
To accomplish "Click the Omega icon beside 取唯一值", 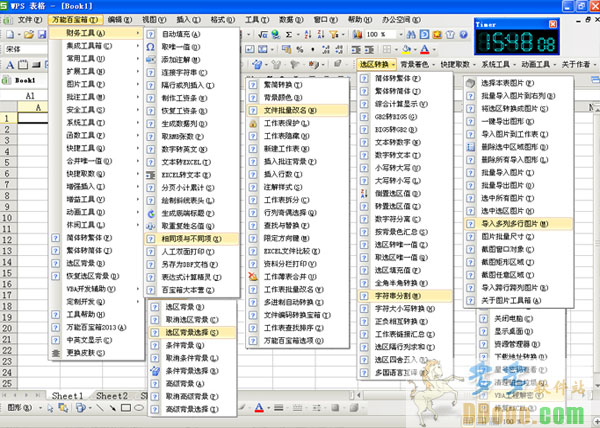I will click(151, 47).
